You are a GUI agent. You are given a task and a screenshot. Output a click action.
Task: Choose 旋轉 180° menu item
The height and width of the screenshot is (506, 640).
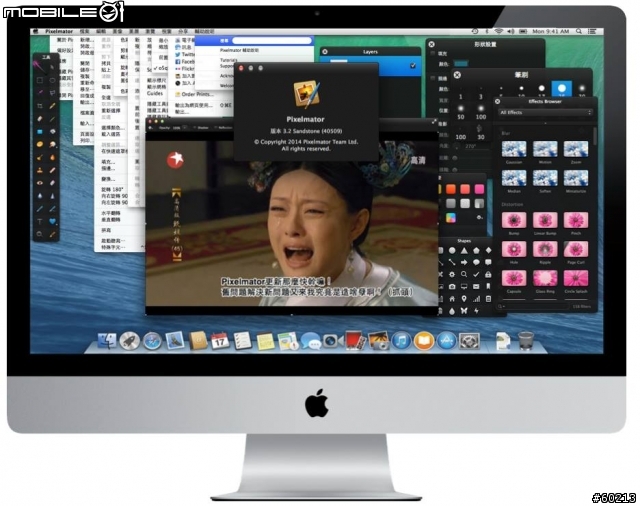pos(114,189)
